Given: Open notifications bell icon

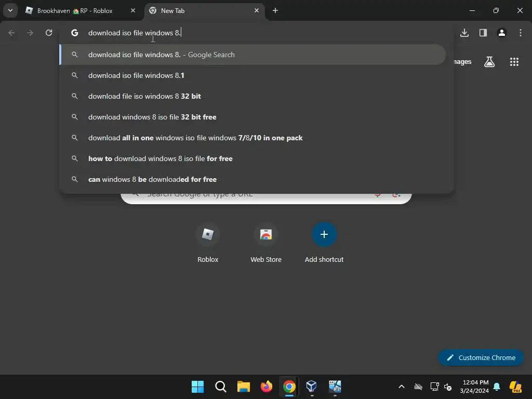Looking at the screenshot, I should (x=497, y=387).
